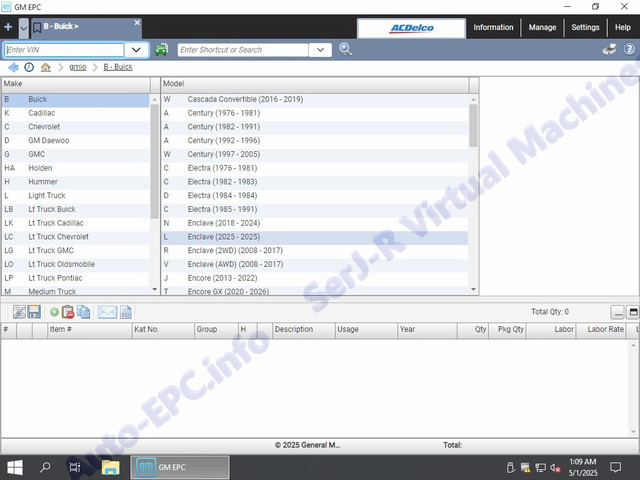The height and width of the screenshot is (480, 640).
Task: Open the gmio breadcrumb link
Action: coord(78,67)
